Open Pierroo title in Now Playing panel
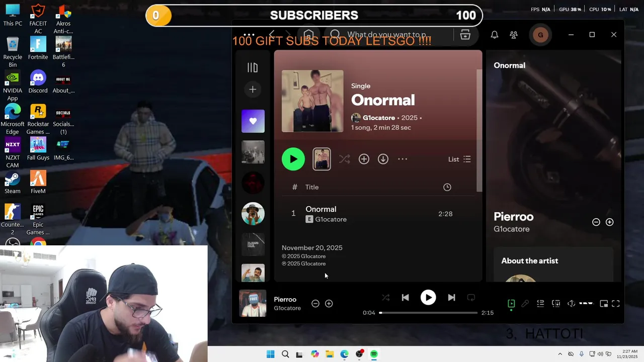This screenshot has height=362, width=644. pyautogui.click(x=514, y=217)
